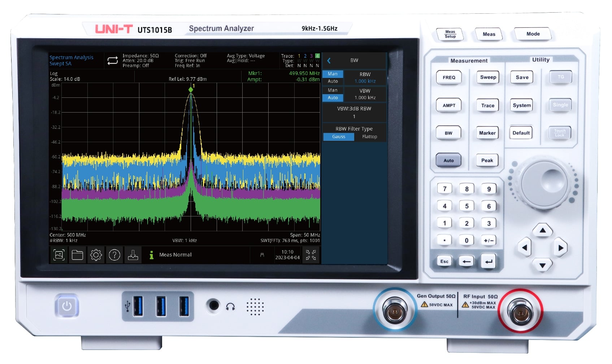Set VBW mode to Auto

333,98
